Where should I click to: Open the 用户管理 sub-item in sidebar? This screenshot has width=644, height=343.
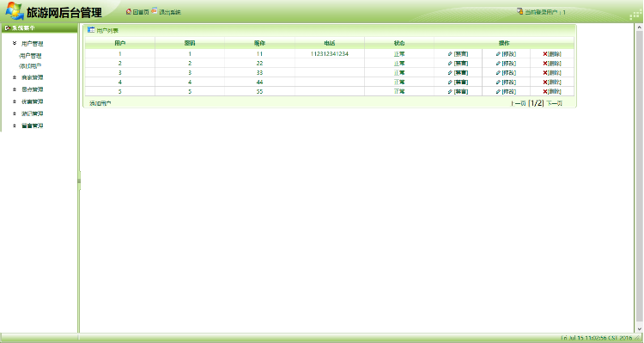(x=30, y=56)
